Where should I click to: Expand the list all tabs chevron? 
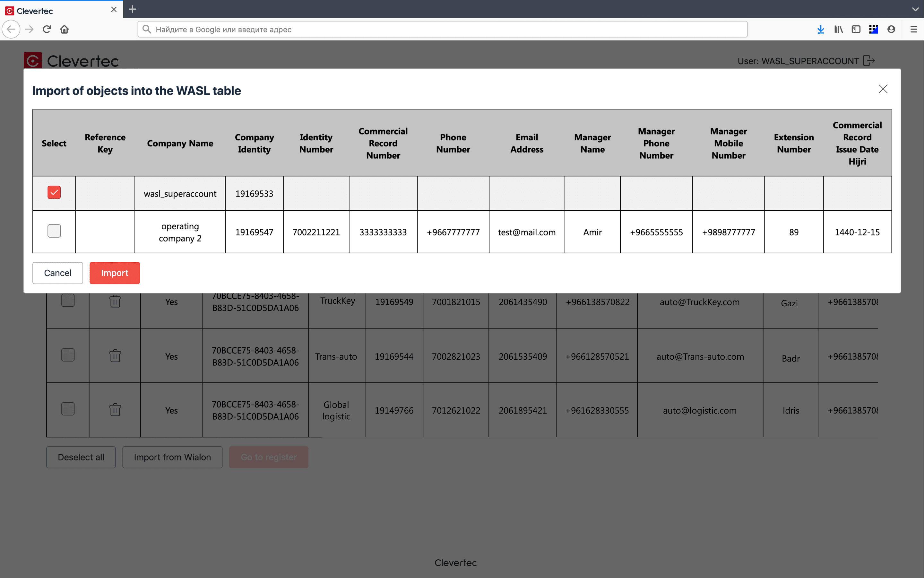point(915,9)
